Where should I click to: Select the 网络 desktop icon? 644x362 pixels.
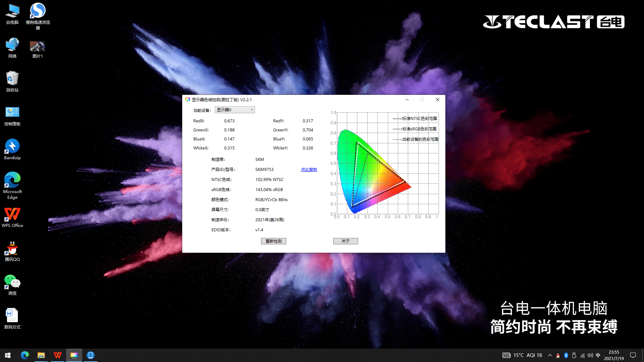coord(12,48)
